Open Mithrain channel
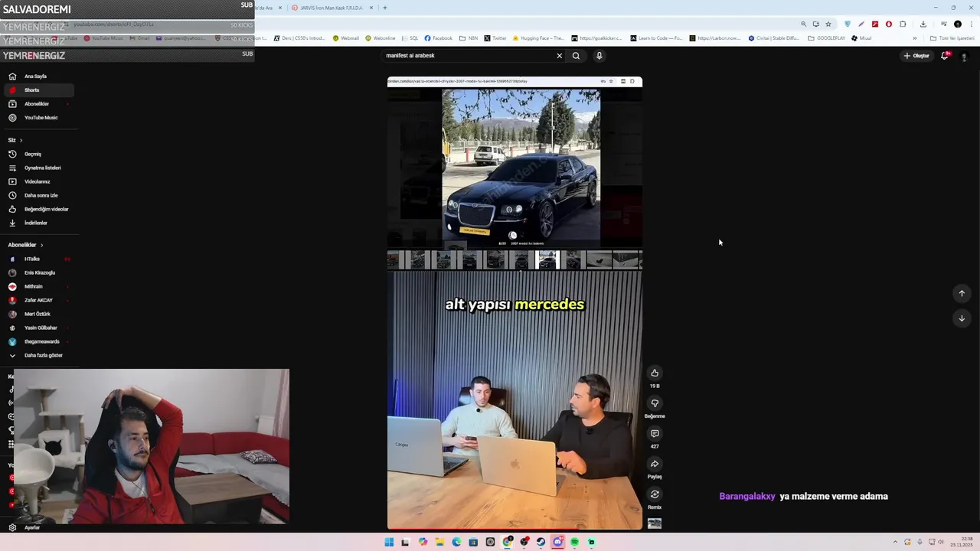The height and width of the screenshot is (551, 980). (x=38, y=286)
